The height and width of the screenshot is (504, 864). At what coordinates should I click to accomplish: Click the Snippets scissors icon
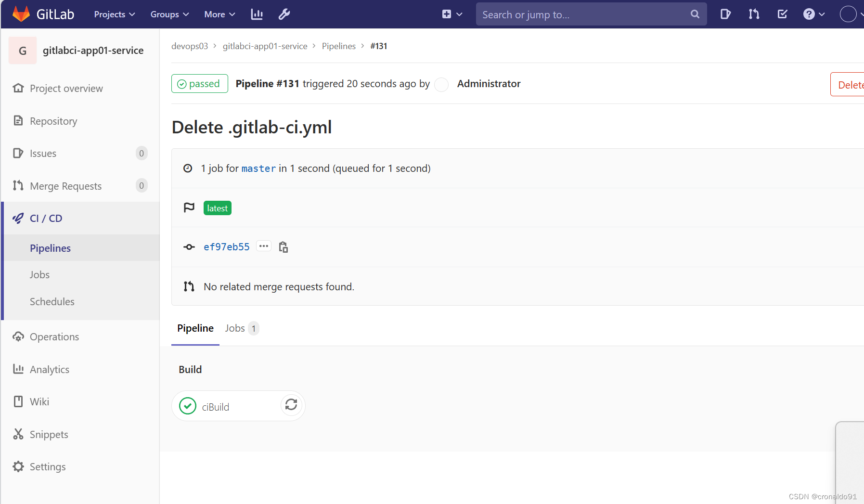coord(18,434)
